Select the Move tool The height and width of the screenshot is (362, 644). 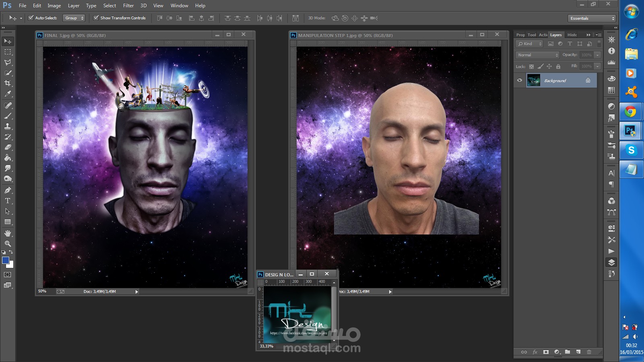coord(8,41)
